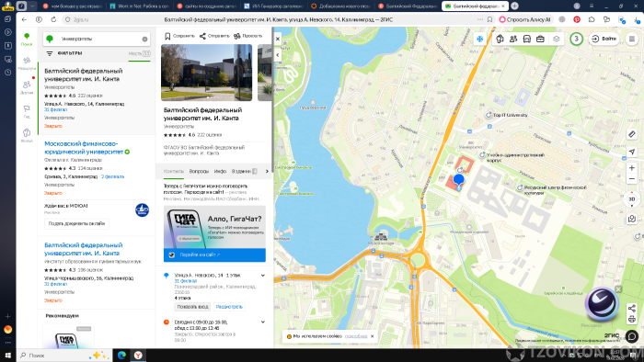Switch to the Вопросы tab
644x362 pixels.
[199, 172]
